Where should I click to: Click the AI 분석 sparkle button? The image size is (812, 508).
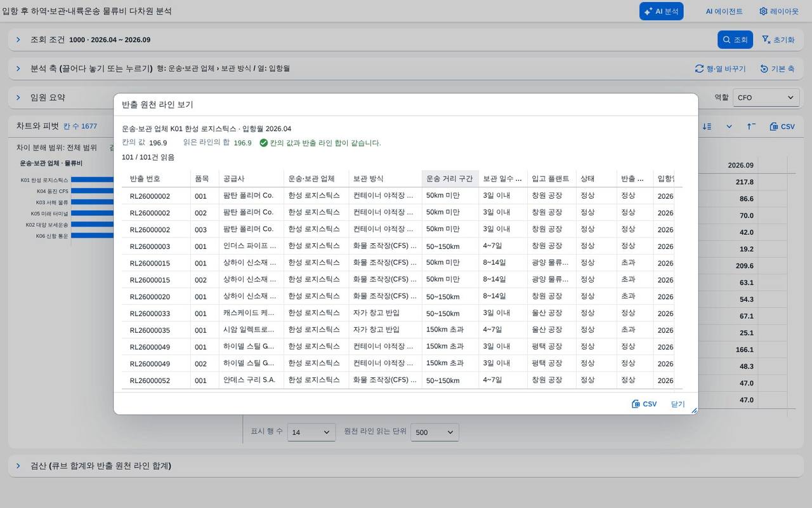661,11
